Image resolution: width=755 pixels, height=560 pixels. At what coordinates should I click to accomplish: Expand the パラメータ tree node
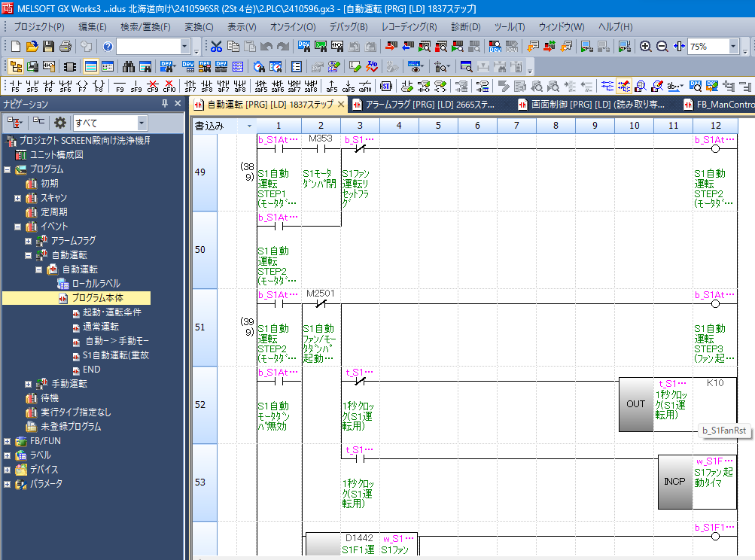(8, 484)
